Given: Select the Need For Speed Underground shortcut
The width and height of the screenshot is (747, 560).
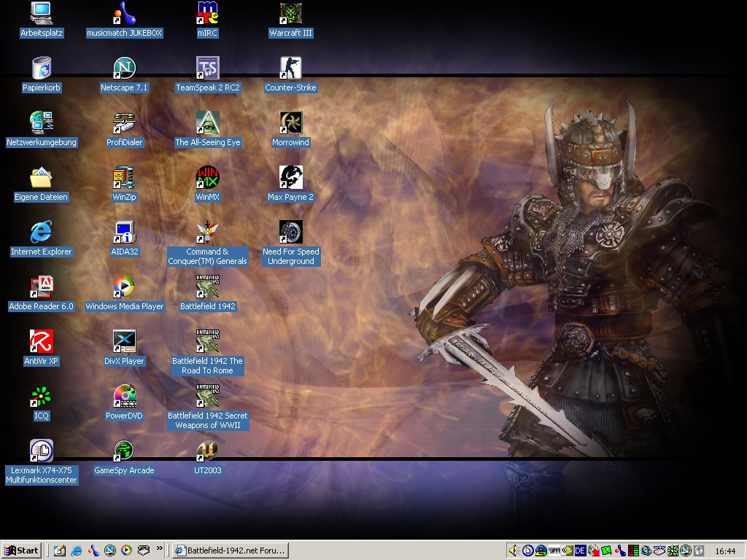Looking at the screenshot, I should click(290, 243).
